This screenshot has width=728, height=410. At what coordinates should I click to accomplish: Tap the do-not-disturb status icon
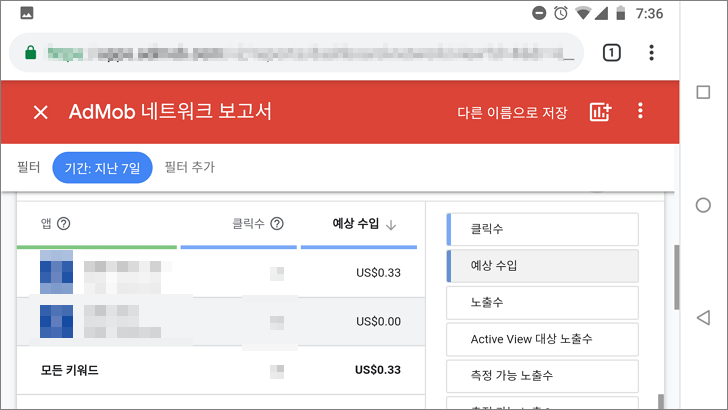pyautogui.click(x=539, y=13)
